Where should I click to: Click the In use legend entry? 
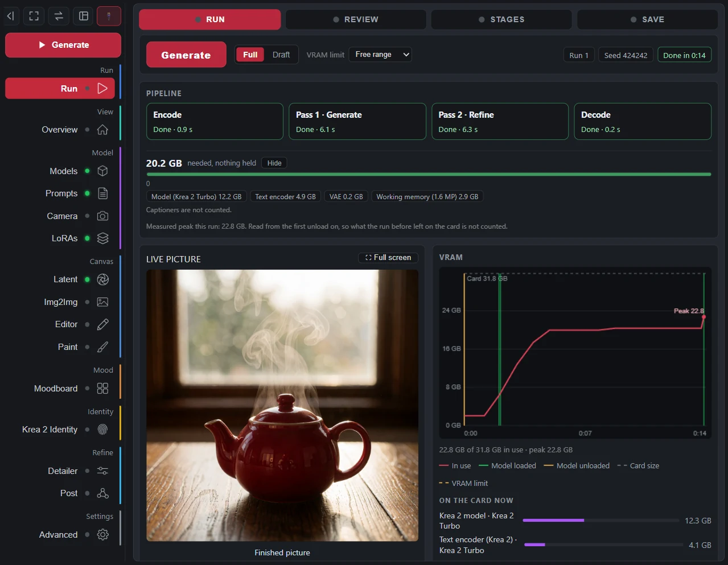455,466
